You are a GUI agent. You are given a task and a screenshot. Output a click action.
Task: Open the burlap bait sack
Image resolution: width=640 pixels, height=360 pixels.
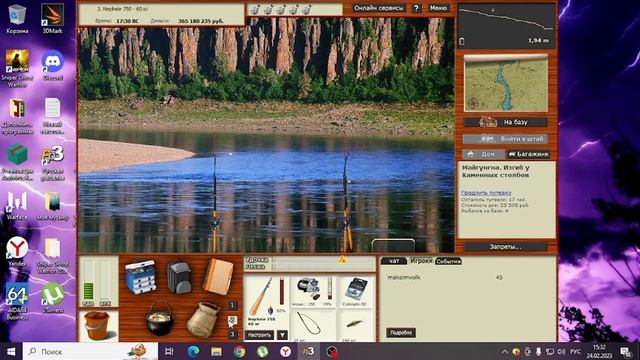click(203, 319)
